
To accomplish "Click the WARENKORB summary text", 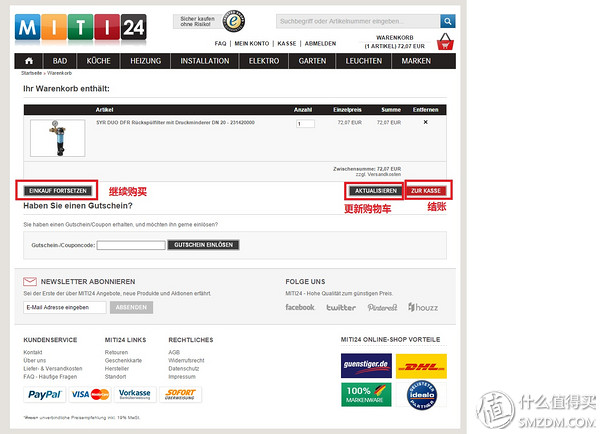I will pyautogui.click(x=395, y=42).
